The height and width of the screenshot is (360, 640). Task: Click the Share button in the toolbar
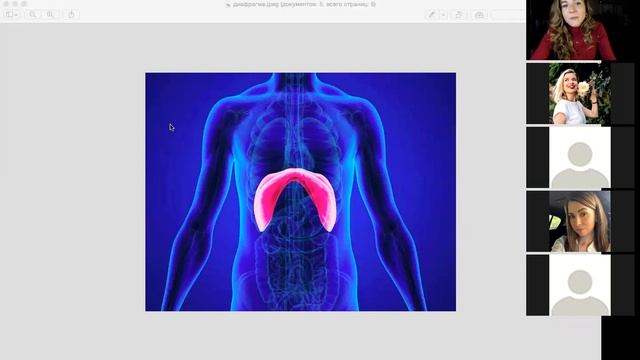pyautogui.click(x=71, y=15)
